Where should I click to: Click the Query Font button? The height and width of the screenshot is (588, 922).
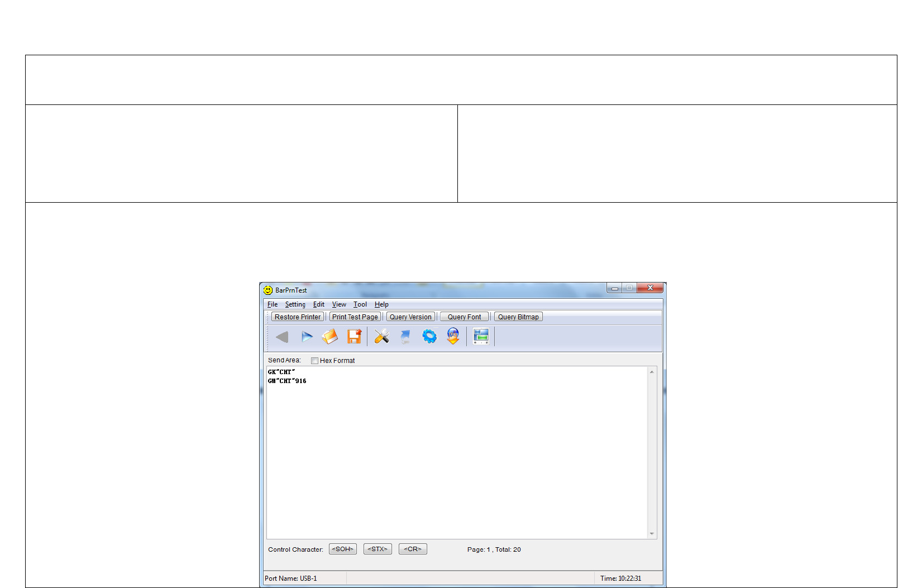464,317
